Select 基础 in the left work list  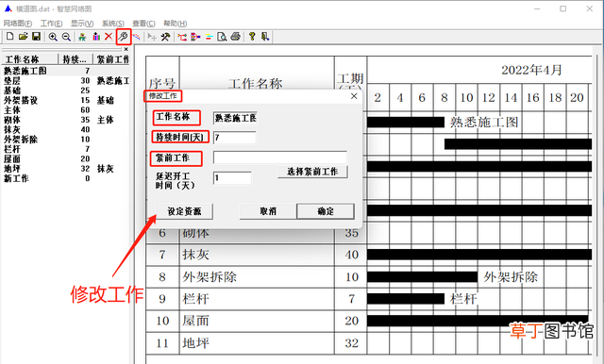[11, 91]
